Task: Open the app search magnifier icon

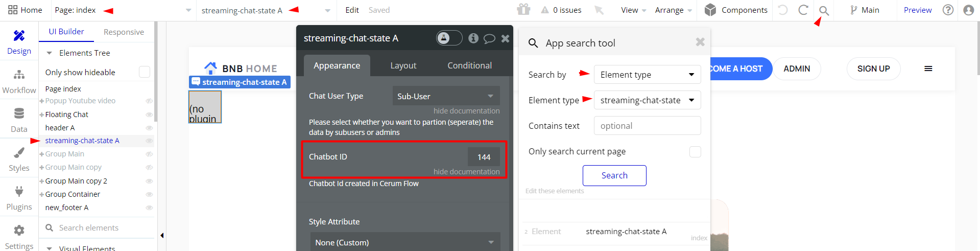Action: click(824, 10)
